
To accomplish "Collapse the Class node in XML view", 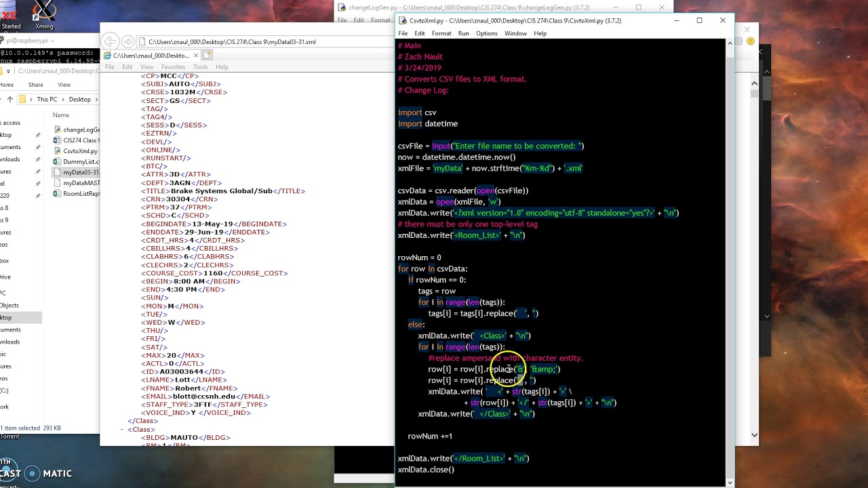I will point(122,429).
